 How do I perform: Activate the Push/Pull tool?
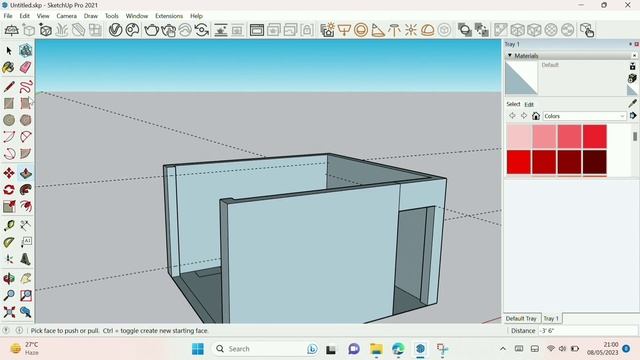[25, 173]
